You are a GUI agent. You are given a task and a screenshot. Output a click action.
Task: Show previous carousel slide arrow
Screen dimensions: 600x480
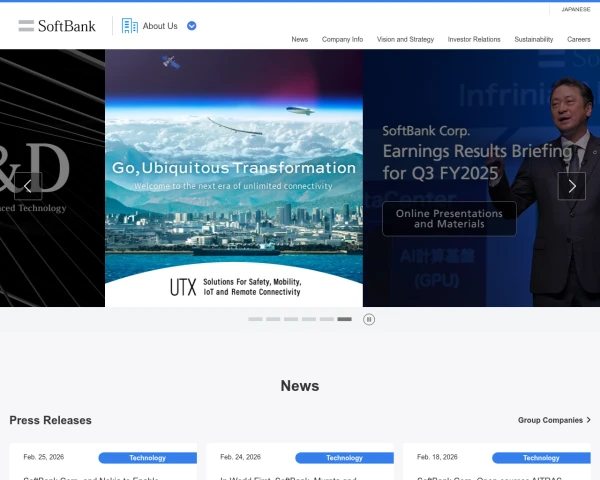[28, 186]
